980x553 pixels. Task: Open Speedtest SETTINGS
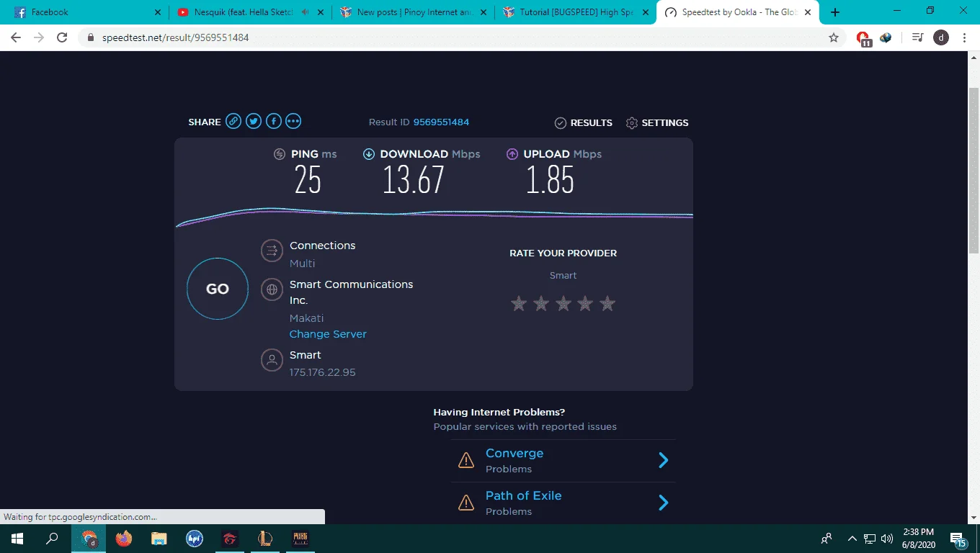click(x=657, y=123)
